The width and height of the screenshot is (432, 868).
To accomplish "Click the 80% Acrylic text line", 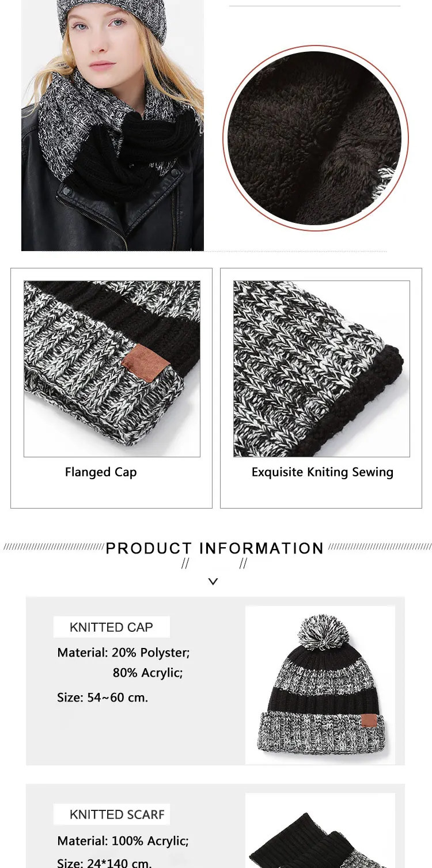I will click(x=148, y=673).
